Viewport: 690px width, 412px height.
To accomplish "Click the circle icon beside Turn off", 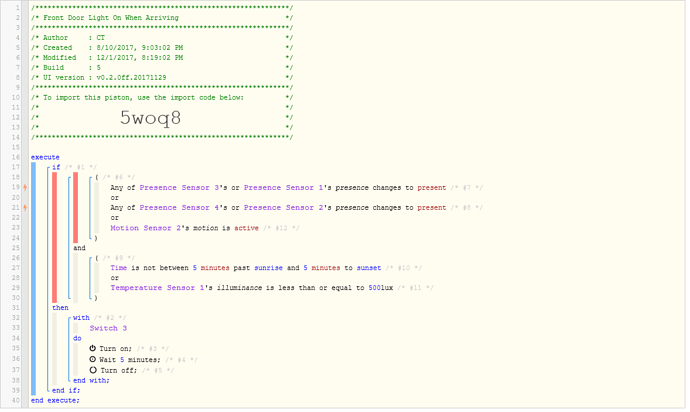I will 93,371.
